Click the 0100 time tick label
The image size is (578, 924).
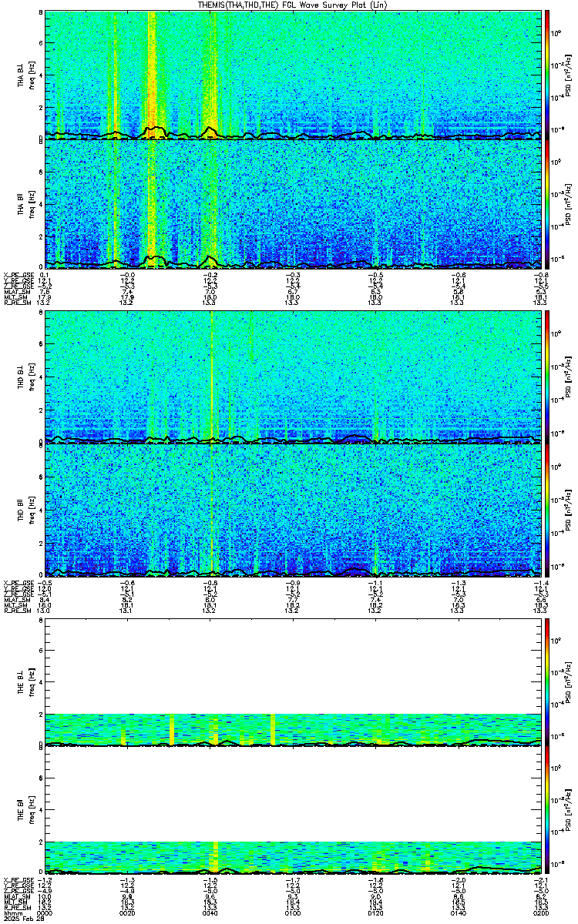click(293, 913)
